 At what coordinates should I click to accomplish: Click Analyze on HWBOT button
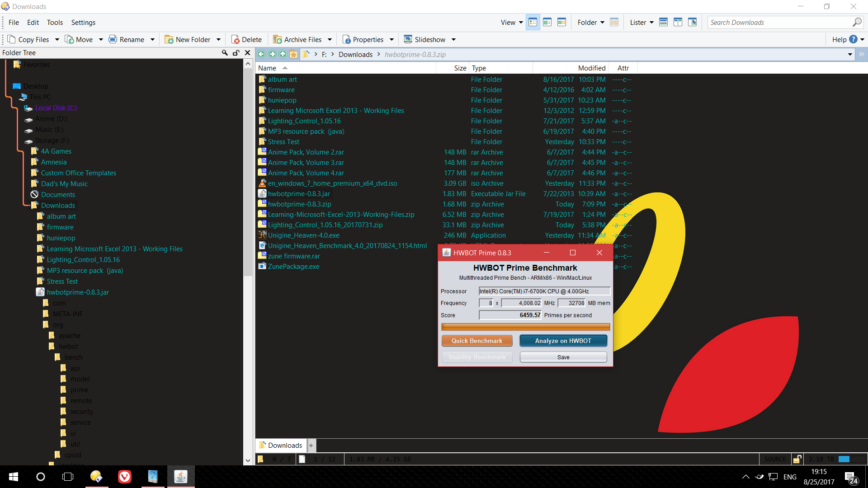click(563, 341)
